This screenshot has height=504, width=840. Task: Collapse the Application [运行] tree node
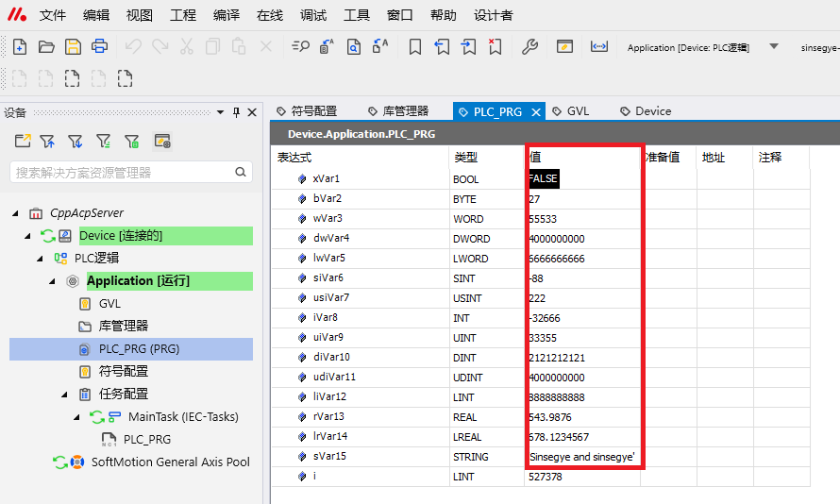coord(52,281)
